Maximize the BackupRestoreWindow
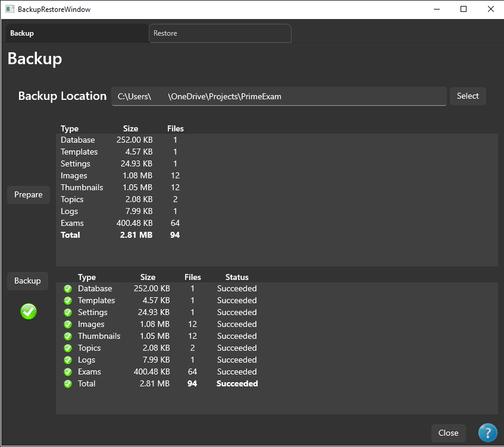The width and height of the screenshot is (504, 447). point(464,10)
